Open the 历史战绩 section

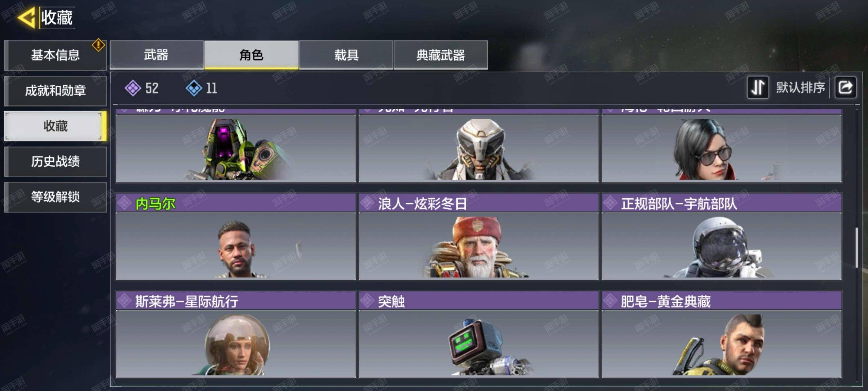(55, 161)
